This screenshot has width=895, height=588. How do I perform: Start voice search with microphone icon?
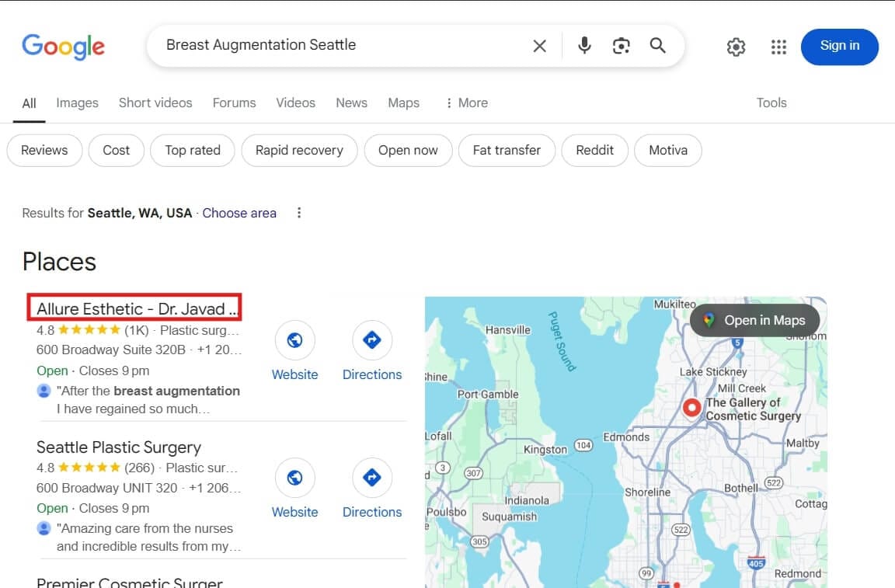click(x=584, y=46)
